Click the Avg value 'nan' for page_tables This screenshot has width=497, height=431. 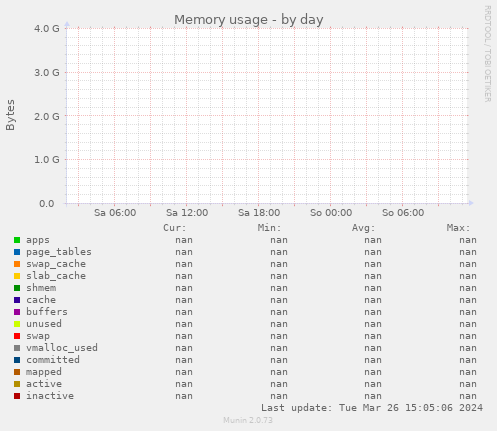(x=373, y=252)
